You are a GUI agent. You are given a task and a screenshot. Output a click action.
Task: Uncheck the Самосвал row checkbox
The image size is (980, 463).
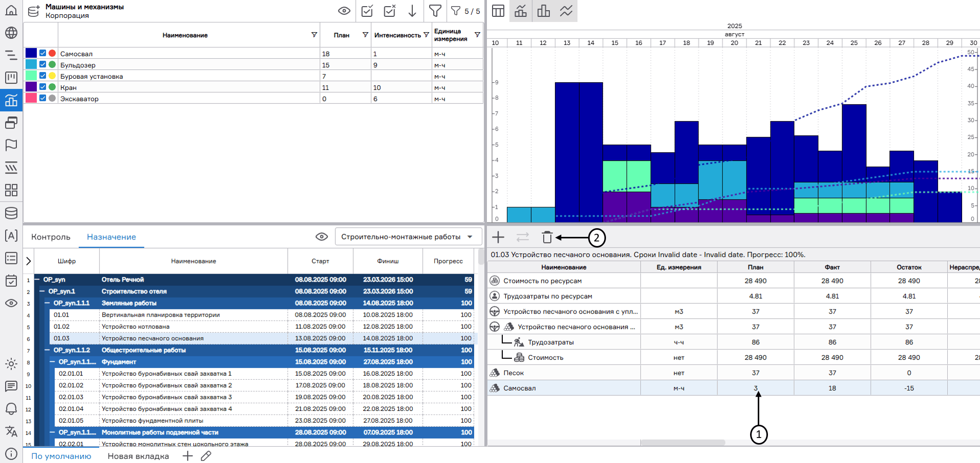pos(43,53)
